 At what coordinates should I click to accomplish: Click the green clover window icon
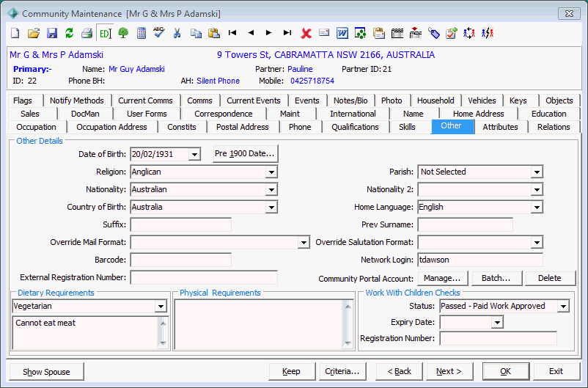361,34
